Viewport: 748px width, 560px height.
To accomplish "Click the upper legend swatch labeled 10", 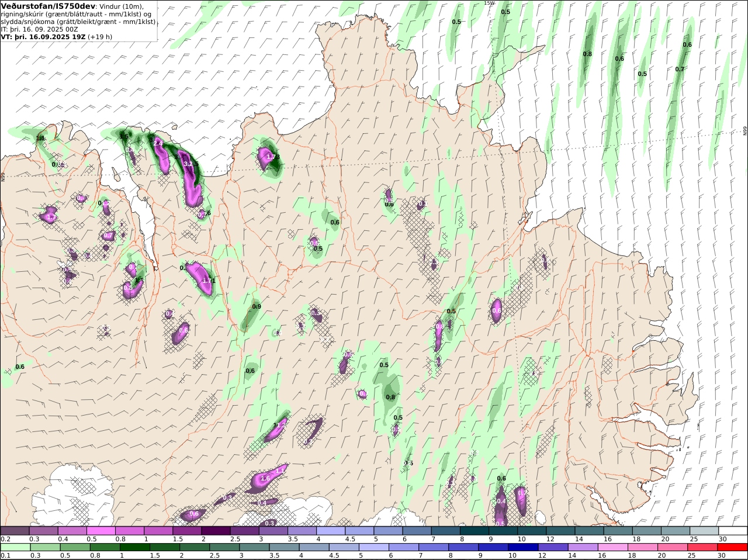I will pyautogui.click(x=531, y=530).
